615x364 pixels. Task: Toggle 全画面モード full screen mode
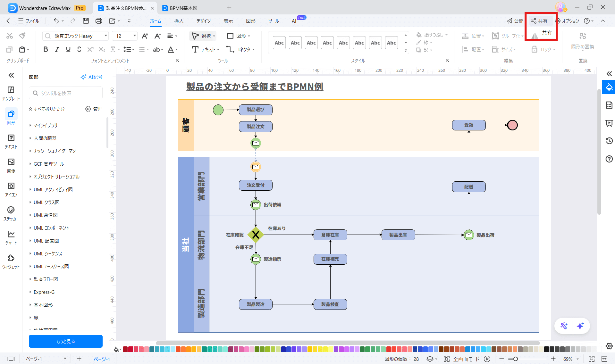(461, 359)
